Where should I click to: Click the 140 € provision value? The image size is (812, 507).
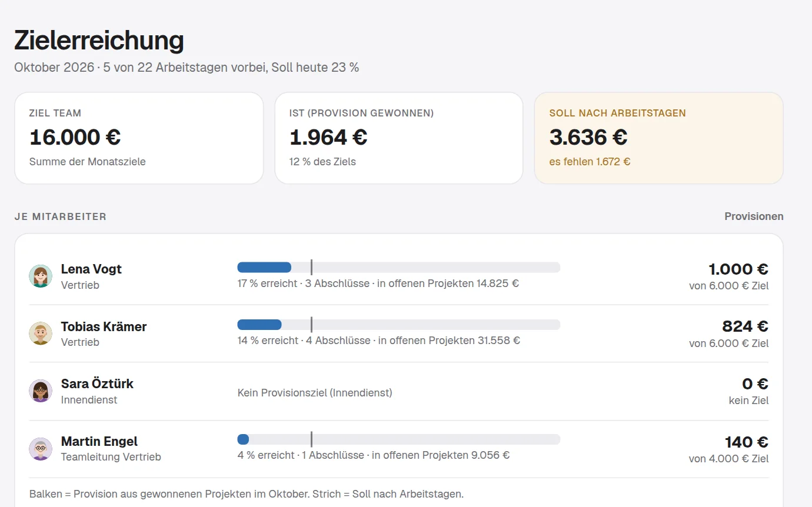coord(747,442)
